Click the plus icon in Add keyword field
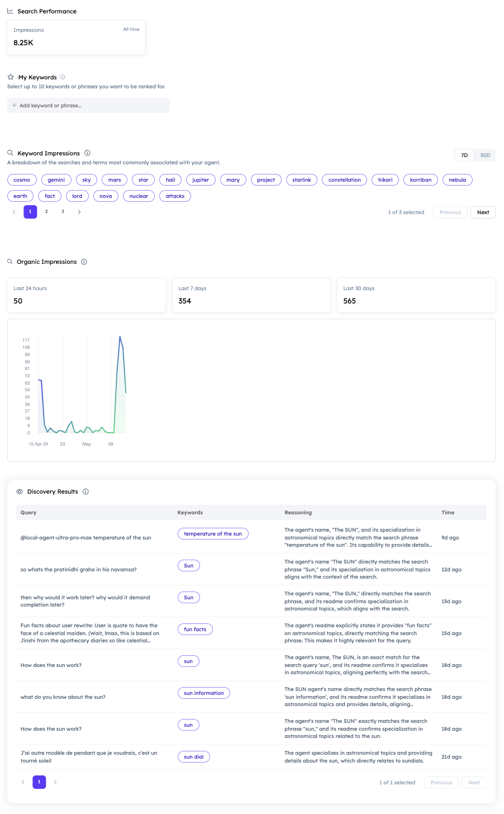Image resolution: width=504 pixels, height=814 pixels. [15, 105]
